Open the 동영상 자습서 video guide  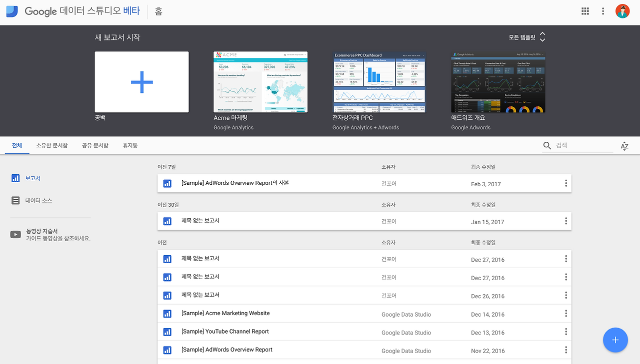[50, 234]
